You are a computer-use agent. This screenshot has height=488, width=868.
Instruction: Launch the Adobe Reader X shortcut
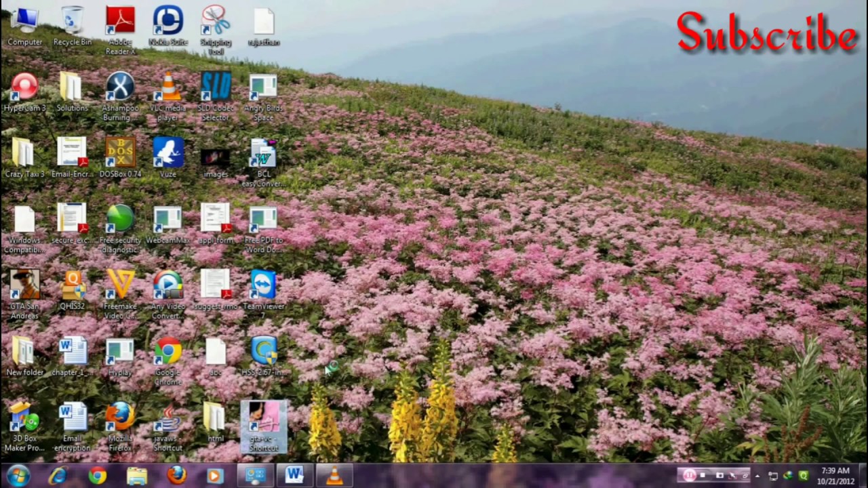coord(120,30)
